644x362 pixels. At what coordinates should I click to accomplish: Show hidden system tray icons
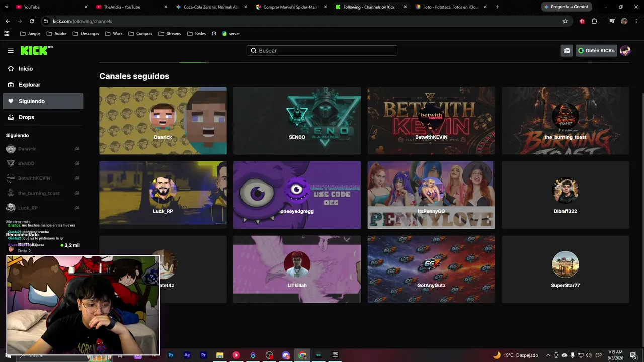(548, 355)
